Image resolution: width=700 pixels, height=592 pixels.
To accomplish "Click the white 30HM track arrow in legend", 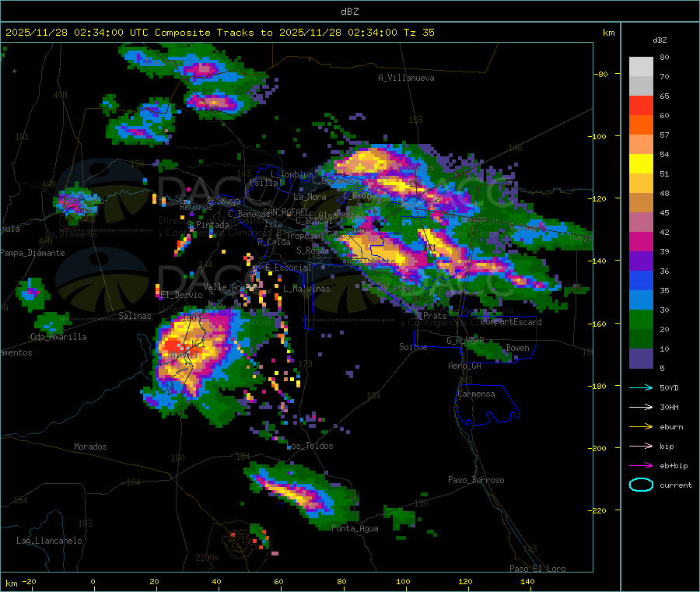I will pyautogui.click(x=641, y=407).
